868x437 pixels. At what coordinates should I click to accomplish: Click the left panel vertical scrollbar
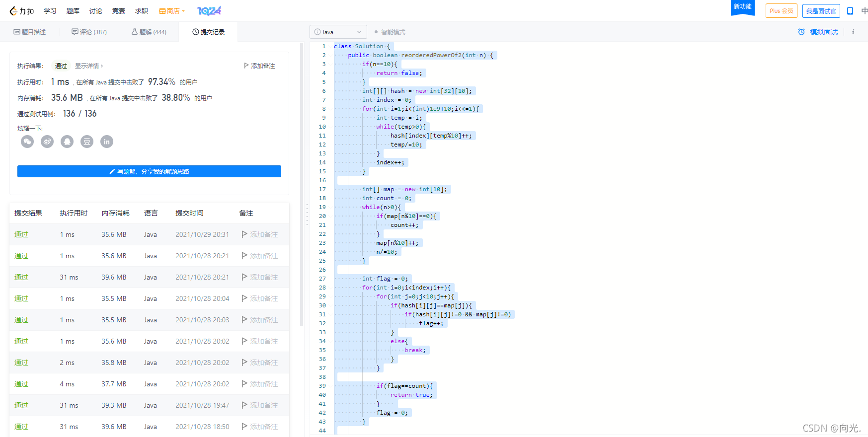[x=302, y=184]
